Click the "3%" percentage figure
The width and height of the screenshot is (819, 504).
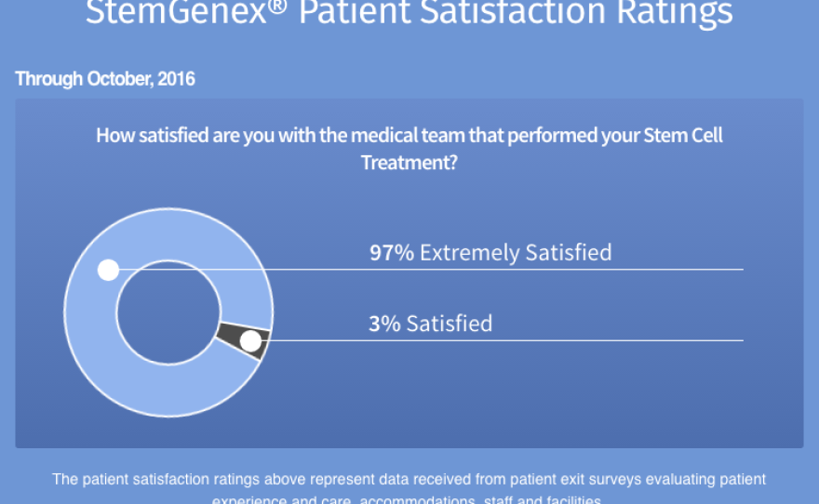coord(383,324)
